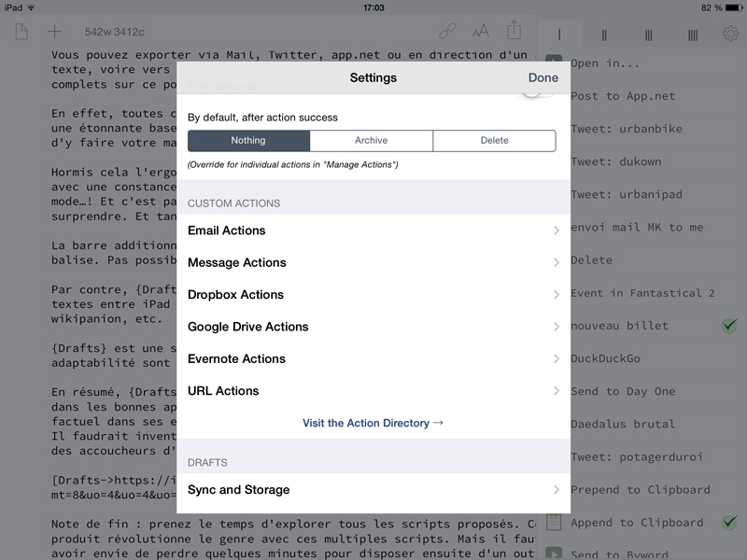Tap the battery indicator in status bar
Viewport: 747px width, 560px height.
click(734, 7)
